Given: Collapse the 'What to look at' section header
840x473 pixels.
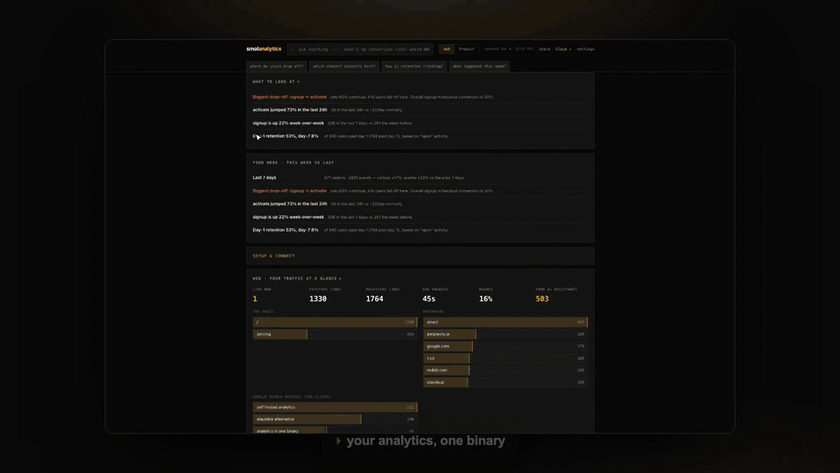Looking at the screenshot, I should click(x=276, y=82).
